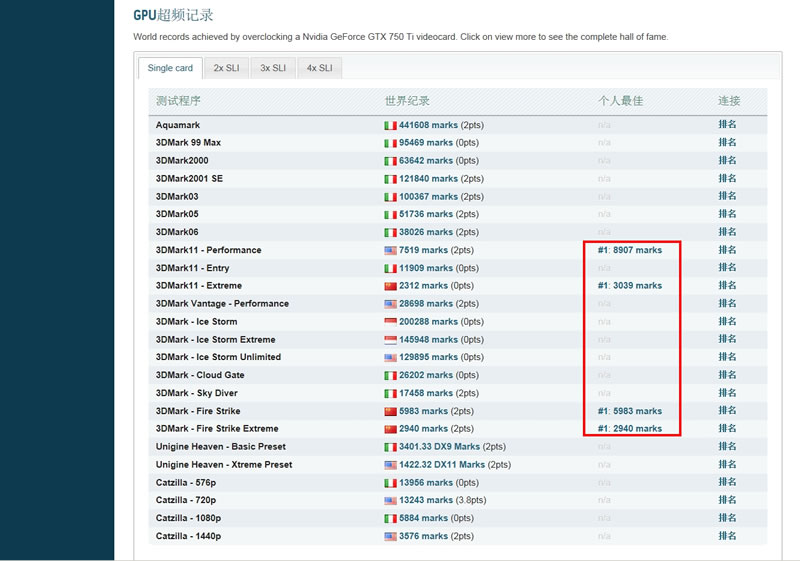Image resolution: width=800 pixels, height=561 pixels.
Task: Click the flag in the Unigine Heaven - Xtreme Preset row
Action: click(x=390, y=465)
